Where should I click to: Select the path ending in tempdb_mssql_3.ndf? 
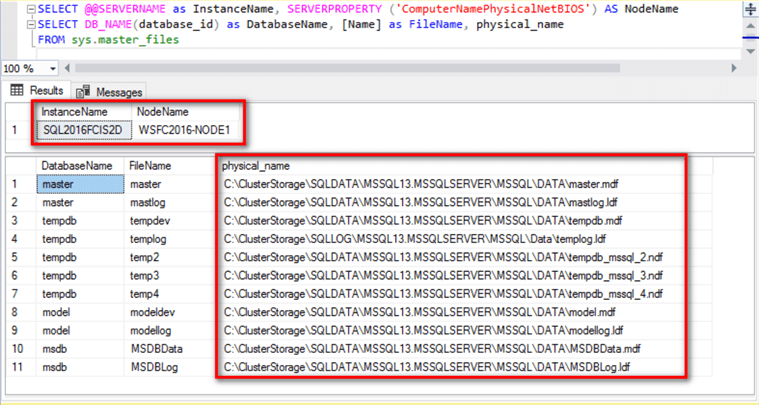tap(443, 276)
